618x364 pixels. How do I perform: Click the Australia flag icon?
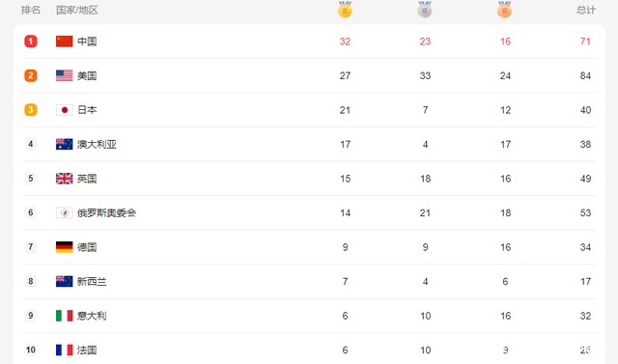tap(65, 144)
